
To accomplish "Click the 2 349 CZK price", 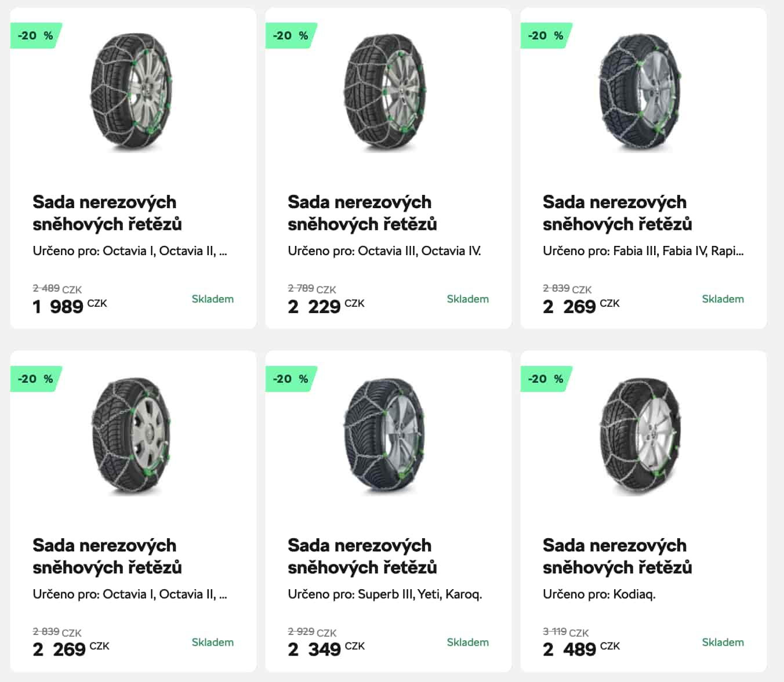I will 326,649.
